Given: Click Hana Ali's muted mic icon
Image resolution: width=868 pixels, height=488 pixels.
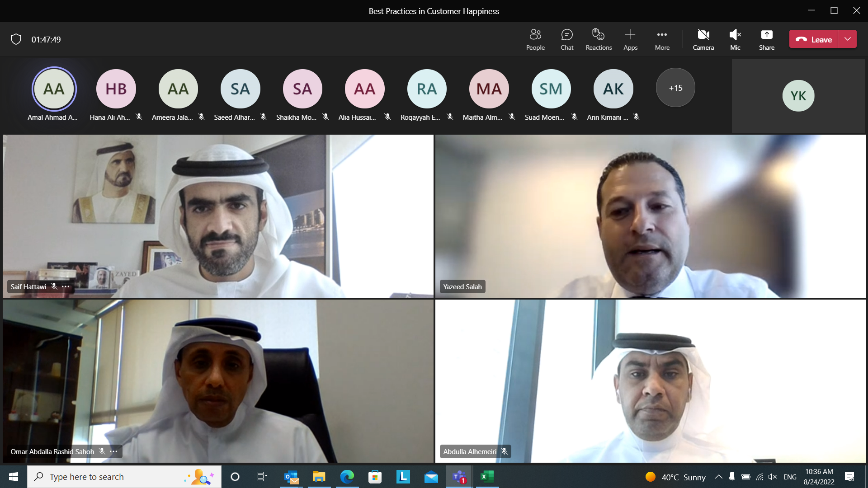Looking at the screenshot, I should [139, 117].
